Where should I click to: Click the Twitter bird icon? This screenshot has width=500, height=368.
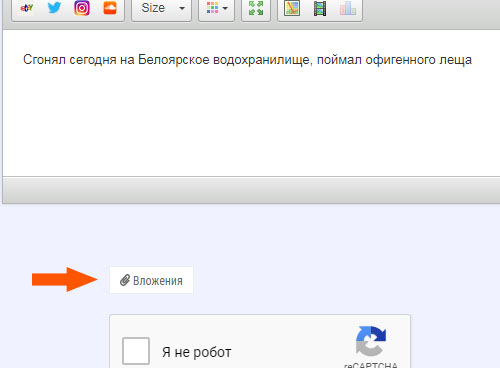coord(54,8)
